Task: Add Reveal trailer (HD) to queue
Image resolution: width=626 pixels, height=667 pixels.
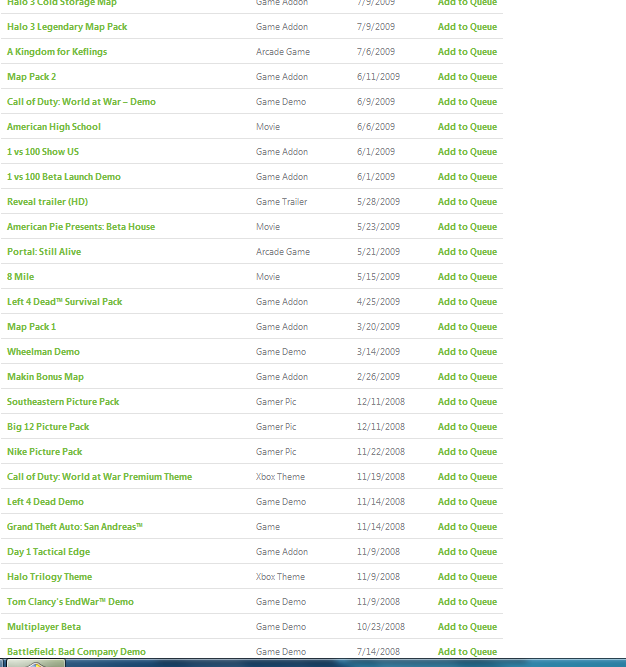Action: pyautogui.click(x=467, y=202)
